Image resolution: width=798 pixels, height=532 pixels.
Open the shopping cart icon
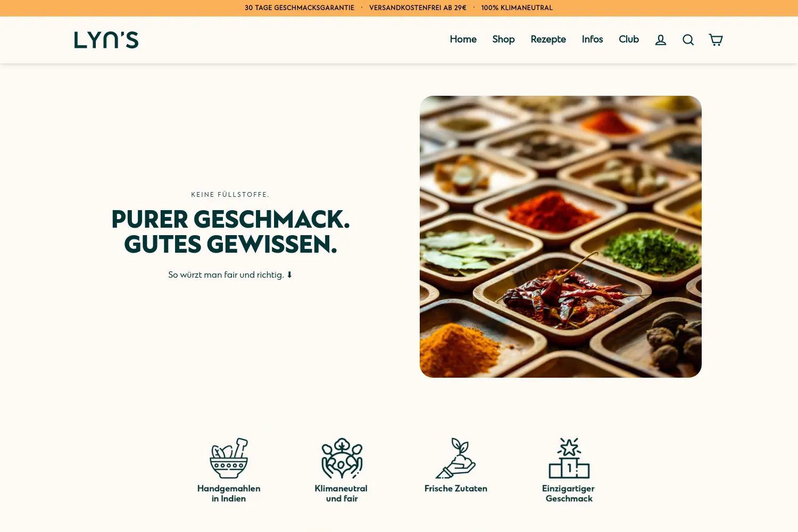716,40
